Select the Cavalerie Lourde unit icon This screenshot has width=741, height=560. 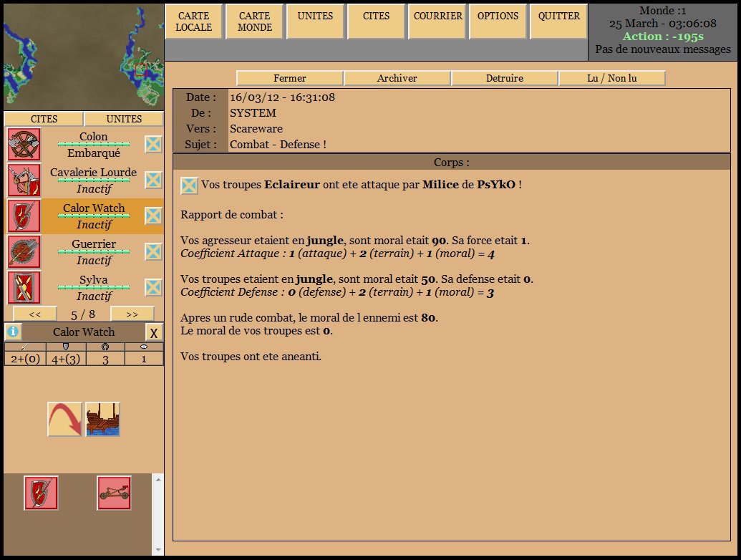[24, 180]
